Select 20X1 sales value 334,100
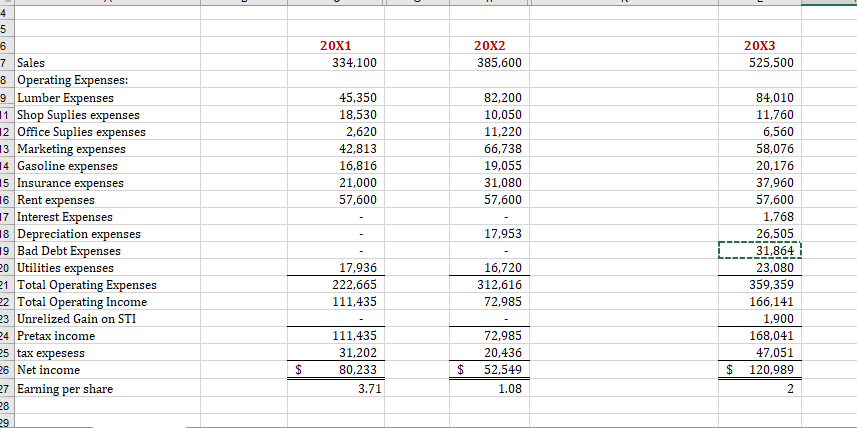857x428 pixels. (336, 63)
